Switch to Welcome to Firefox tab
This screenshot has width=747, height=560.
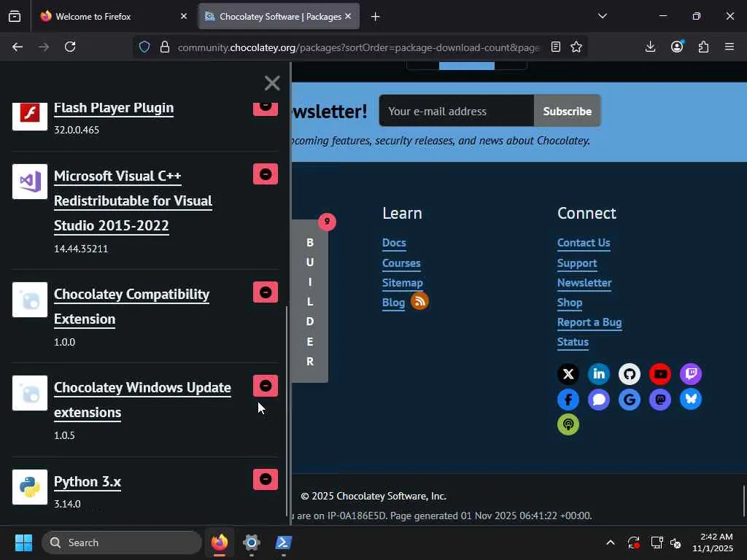tap(113, 16)
